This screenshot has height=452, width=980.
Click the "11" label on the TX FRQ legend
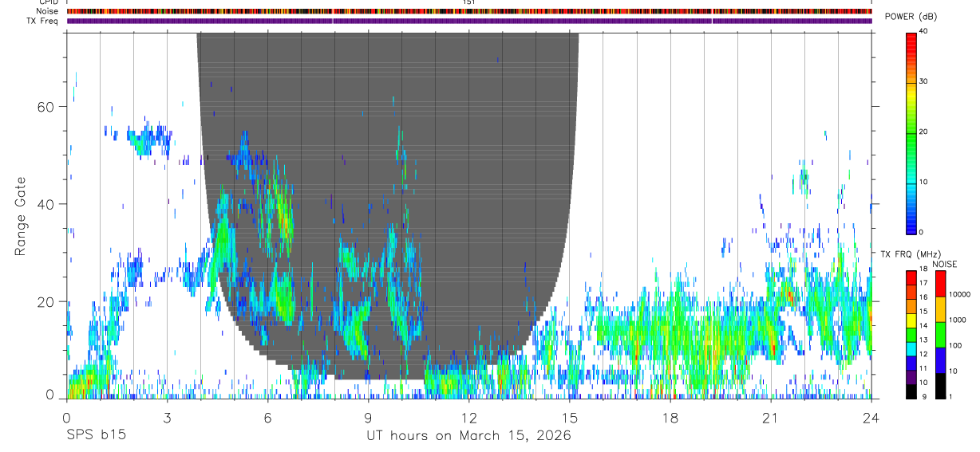pos(923,368)
